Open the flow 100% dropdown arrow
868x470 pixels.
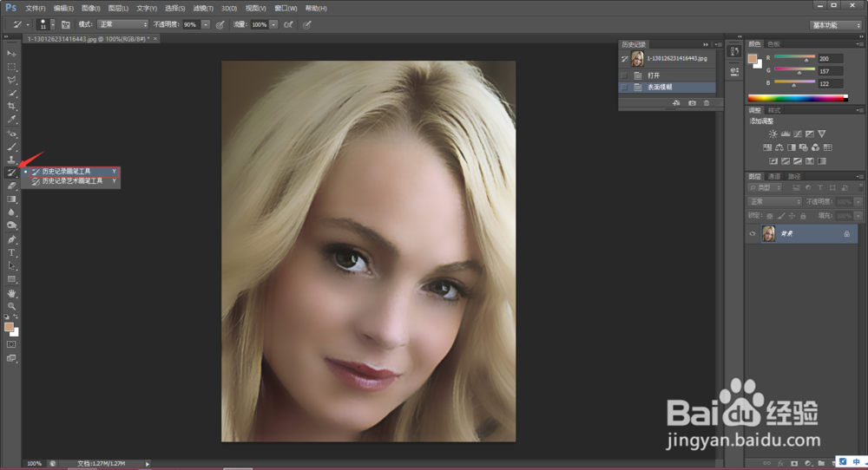pos(273,24)
